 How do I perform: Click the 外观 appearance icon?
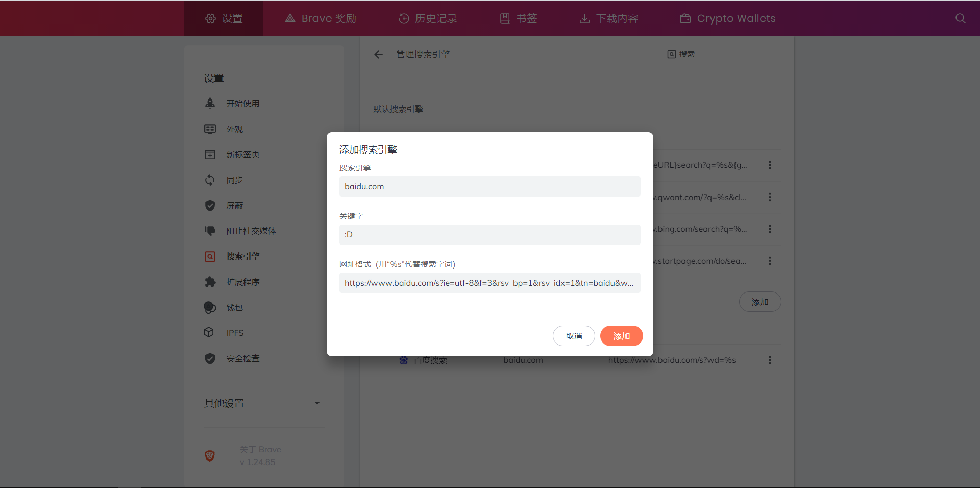[x=210, y=129]
